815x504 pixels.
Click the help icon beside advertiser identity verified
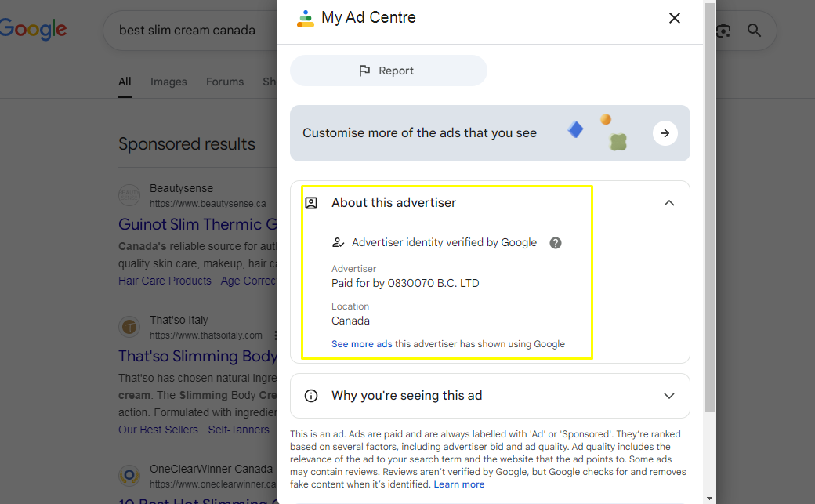[556, 243]
